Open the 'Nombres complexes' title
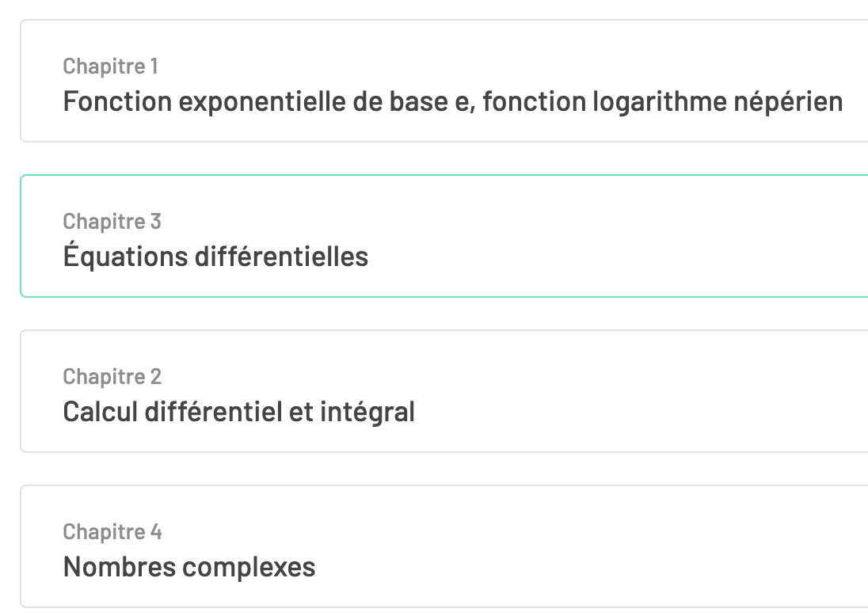The image size is (868, 616). (188, 568)
